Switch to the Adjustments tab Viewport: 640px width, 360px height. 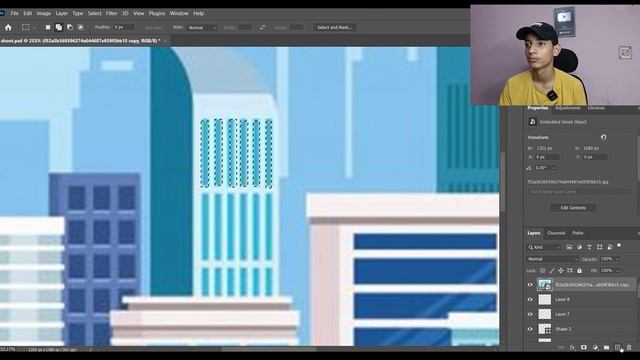point(567,108)
